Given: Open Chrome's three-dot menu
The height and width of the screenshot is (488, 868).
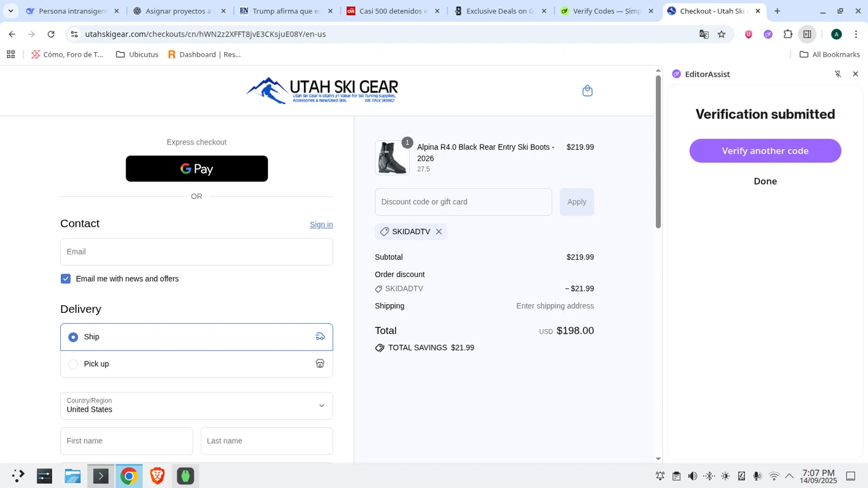Looking at the screenshot, I should point(856,34).
